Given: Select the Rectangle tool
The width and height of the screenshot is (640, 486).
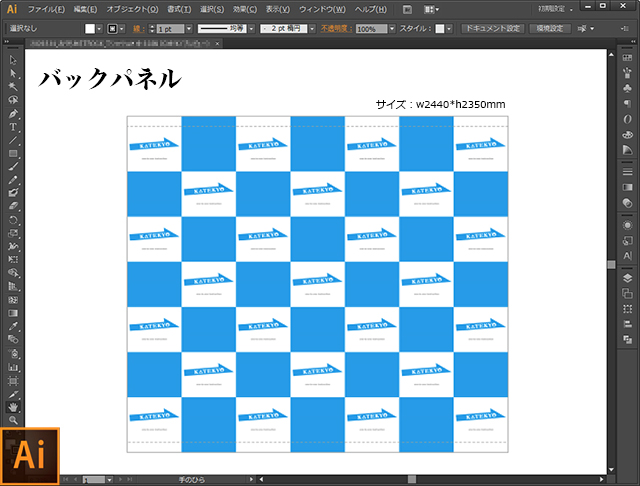Looking at the screenshot, I should (x=13, y=153).
